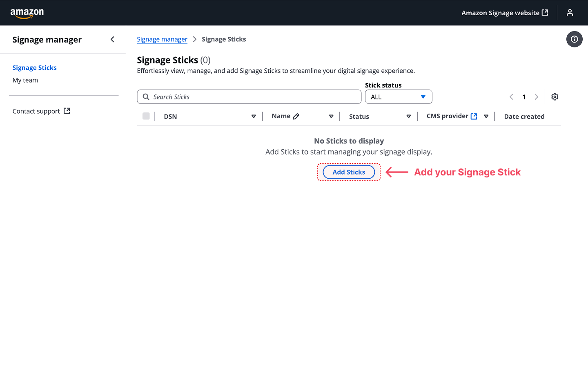Toggle the select-all checkbox in table header
Viewport: 588px width, 368px height.
[x=146, y=116]
